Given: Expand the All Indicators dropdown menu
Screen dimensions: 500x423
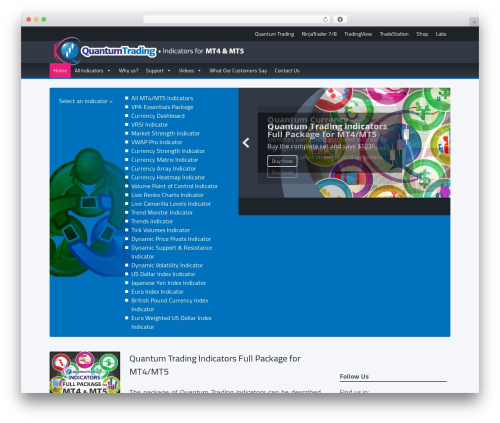Looking at the screenshot, I should pyautogui.click(x=92, y=71).
